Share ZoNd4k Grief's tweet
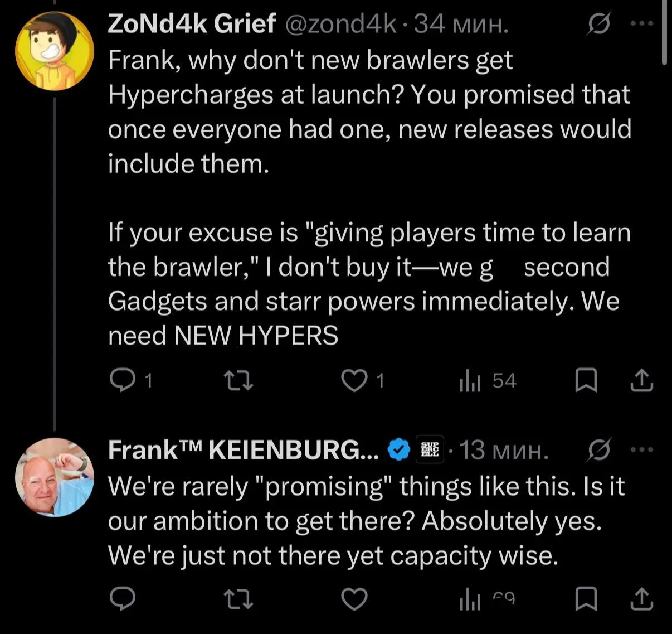The image size is (672, 634). (x=641, y=381)
